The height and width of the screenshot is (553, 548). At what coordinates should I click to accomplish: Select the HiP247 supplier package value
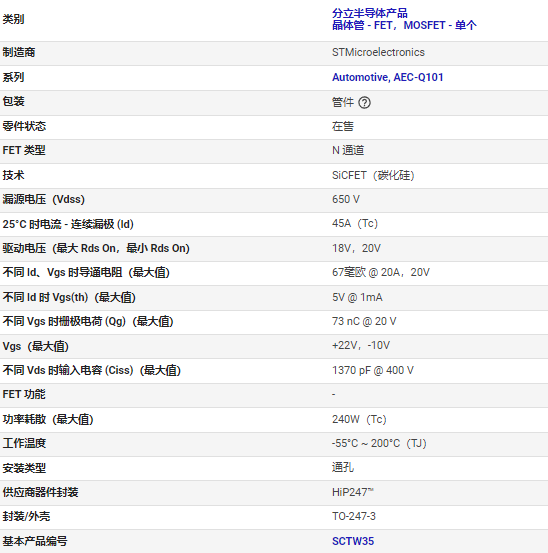click(353, 492)
